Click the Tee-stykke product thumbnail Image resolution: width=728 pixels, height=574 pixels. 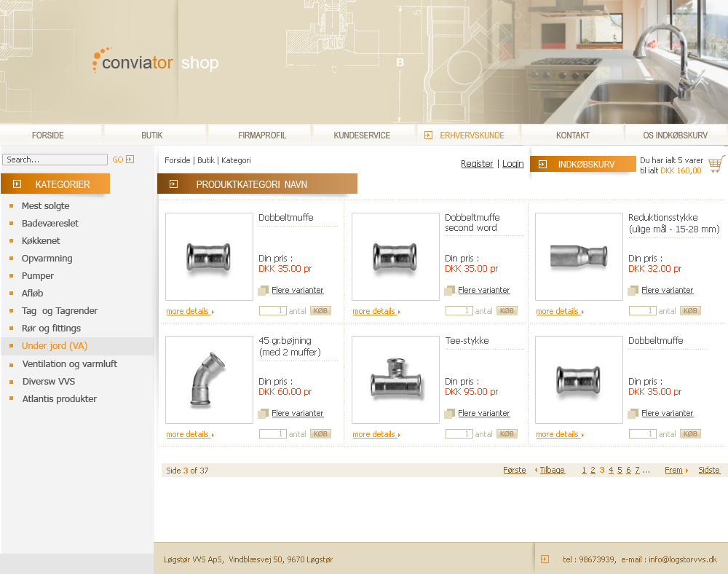point(395,380)
